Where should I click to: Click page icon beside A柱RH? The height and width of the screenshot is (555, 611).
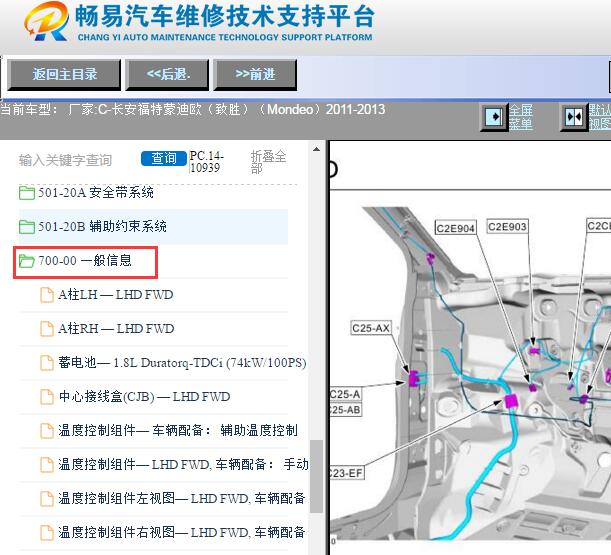coord(47,329)
